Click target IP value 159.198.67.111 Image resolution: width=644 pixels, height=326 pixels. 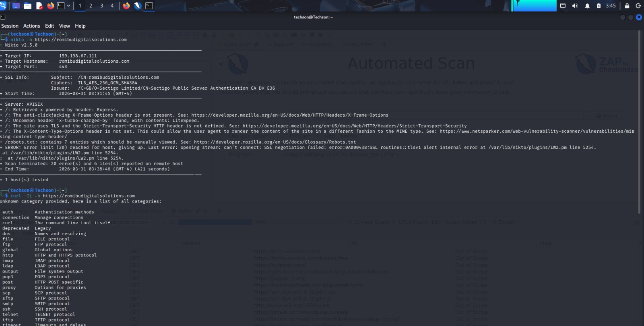pos(78,56)
